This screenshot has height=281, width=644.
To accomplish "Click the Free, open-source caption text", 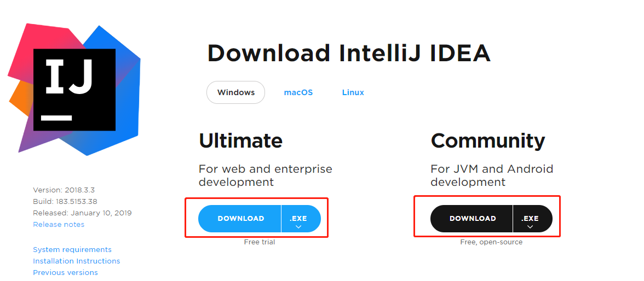I will point(492,242).
